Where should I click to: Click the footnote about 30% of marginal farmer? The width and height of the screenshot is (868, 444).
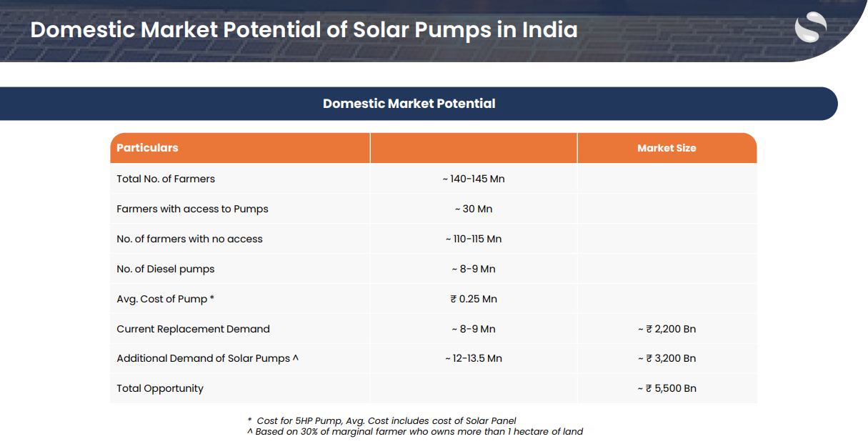point(415,431)
